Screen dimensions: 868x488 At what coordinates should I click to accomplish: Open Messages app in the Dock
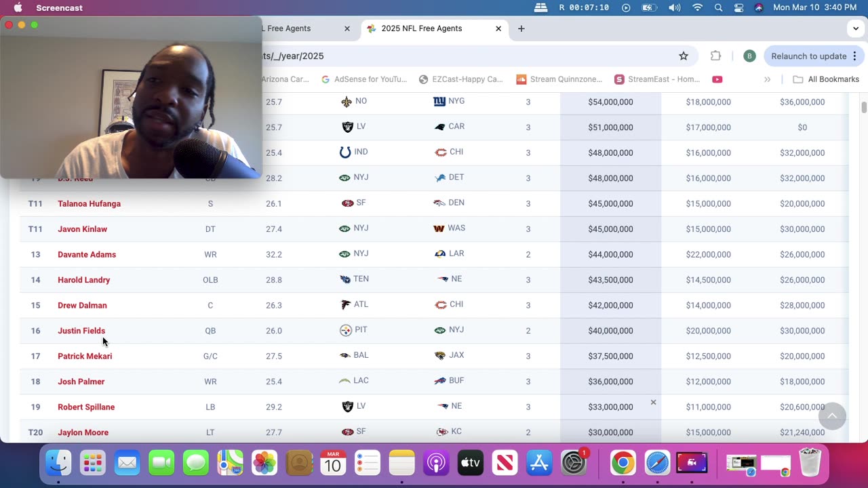tap(196, 463)
